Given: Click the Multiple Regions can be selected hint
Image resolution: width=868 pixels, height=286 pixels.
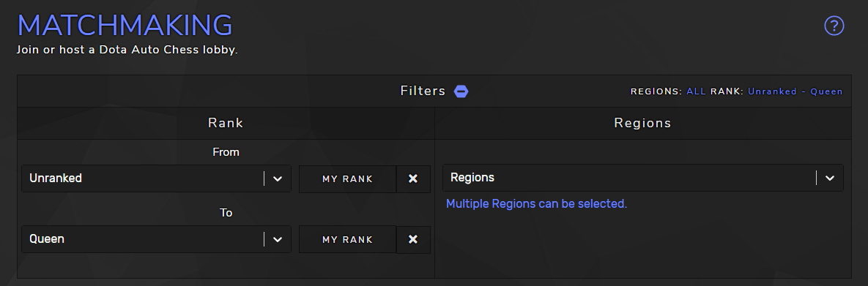Looking at the screenshot, I should 536,203.
